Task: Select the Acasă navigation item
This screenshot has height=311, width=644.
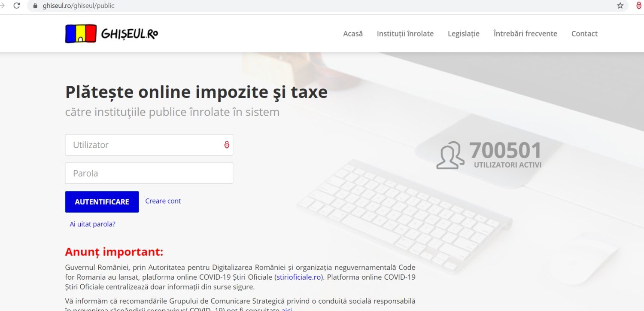Action: [x=352, y=34]
